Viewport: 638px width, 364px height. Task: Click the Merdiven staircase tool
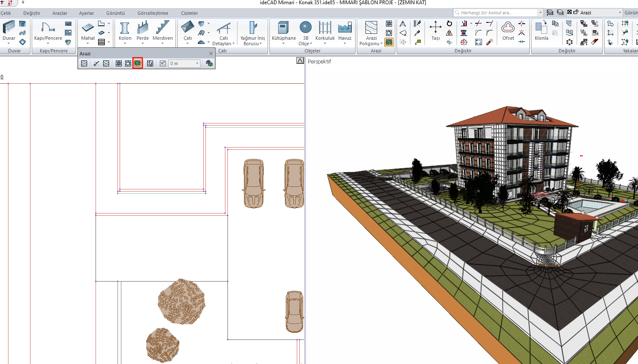[x=162, y=31]
